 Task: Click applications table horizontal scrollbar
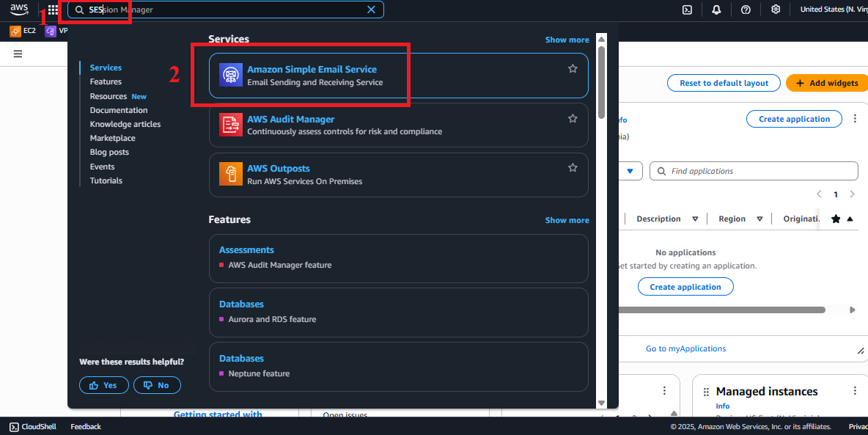(x=722, y=310)
